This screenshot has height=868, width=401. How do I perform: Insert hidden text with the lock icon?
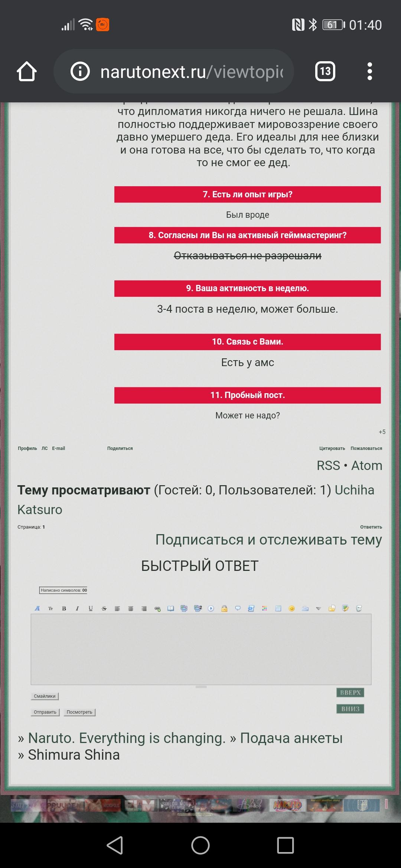[224, 608]
